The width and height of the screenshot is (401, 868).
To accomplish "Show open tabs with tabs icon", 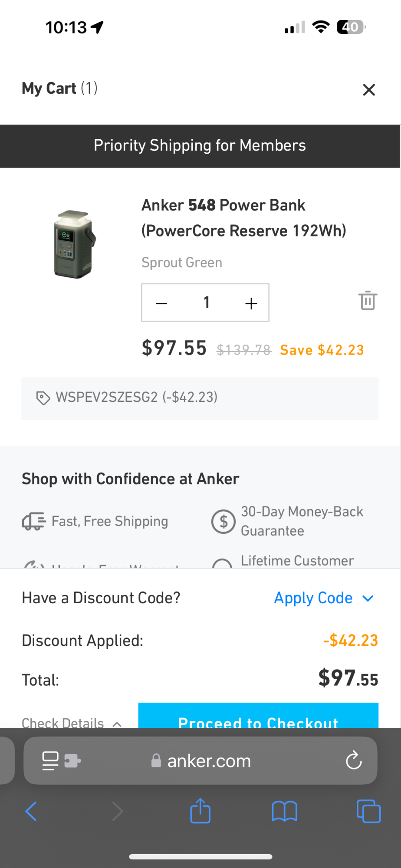I will [x=368, y=811].
